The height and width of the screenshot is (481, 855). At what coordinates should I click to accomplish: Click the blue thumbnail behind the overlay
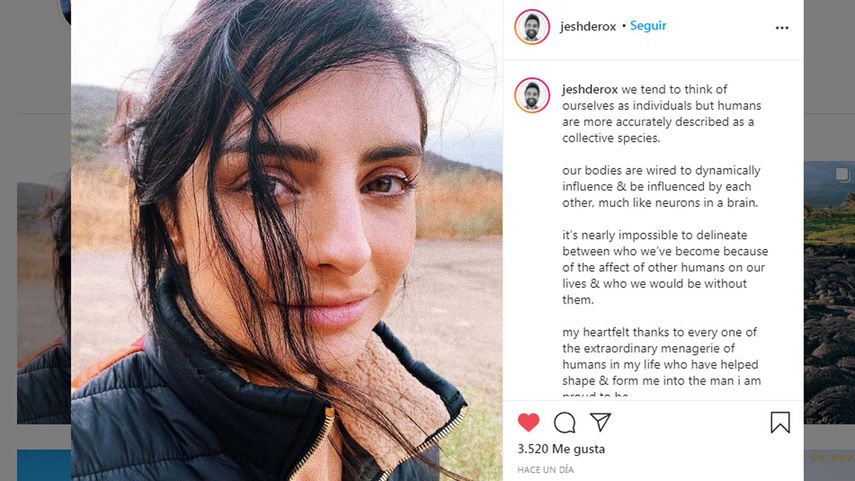[44, 465]
